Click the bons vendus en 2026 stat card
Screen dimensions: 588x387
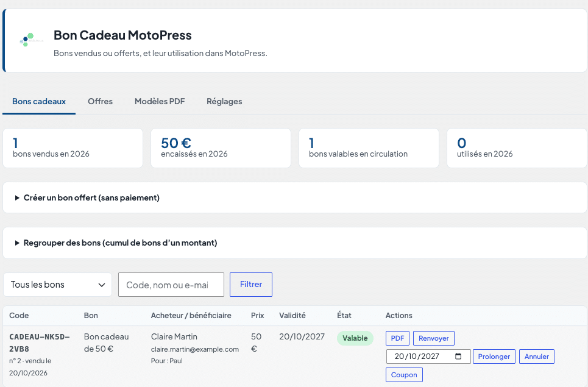coord(73,148)
